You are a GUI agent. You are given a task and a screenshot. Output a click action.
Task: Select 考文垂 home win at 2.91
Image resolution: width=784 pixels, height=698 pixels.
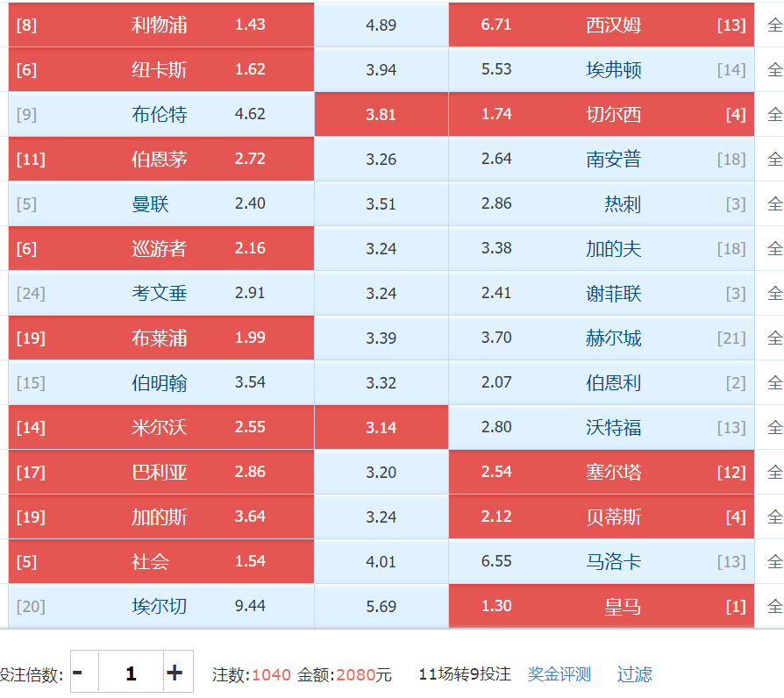tap(161, 293)
